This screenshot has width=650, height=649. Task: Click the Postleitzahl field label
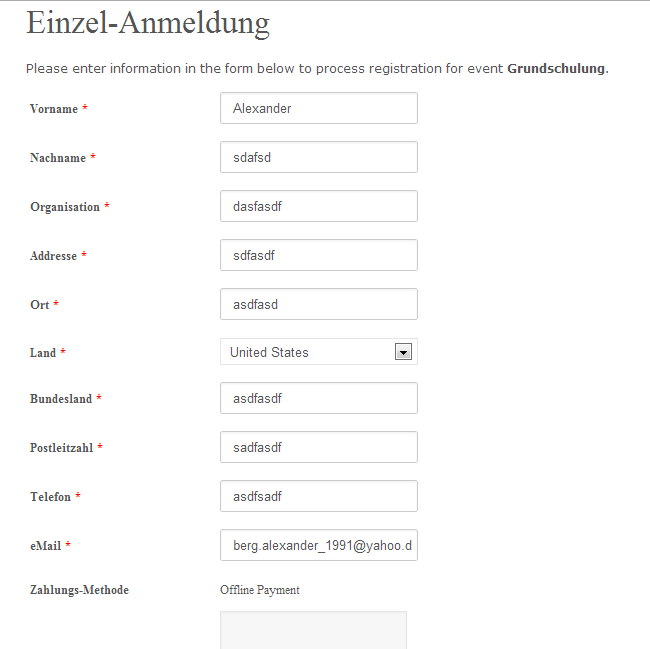tap(62, 448)
